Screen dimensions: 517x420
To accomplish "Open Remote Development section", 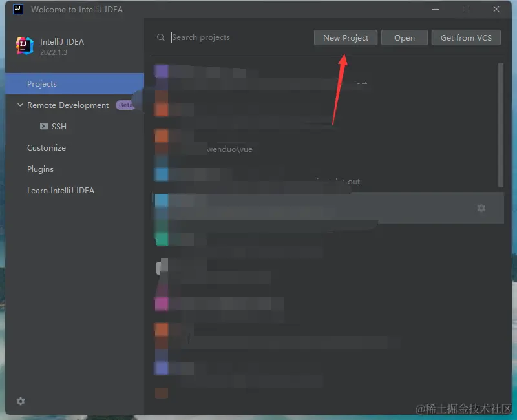I will click(x=68, y=105).
